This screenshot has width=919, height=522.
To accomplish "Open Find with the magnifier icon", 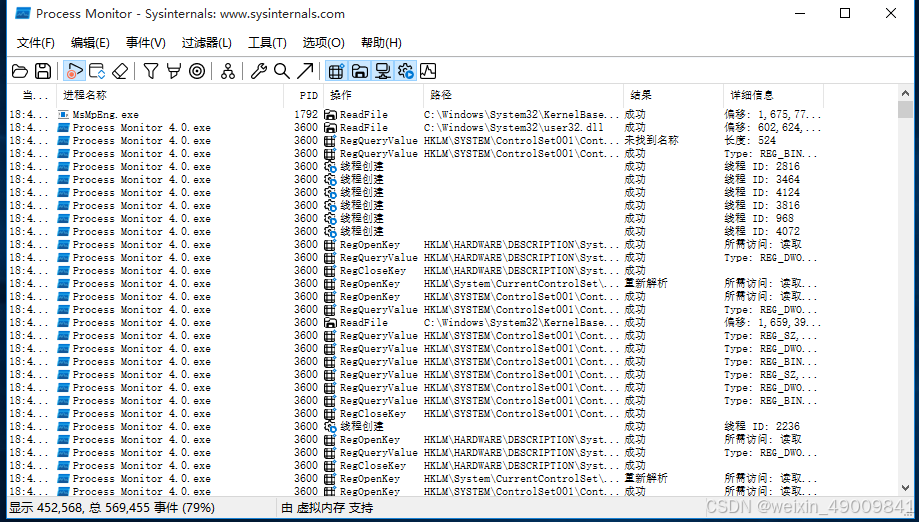I will coord(282,71).
